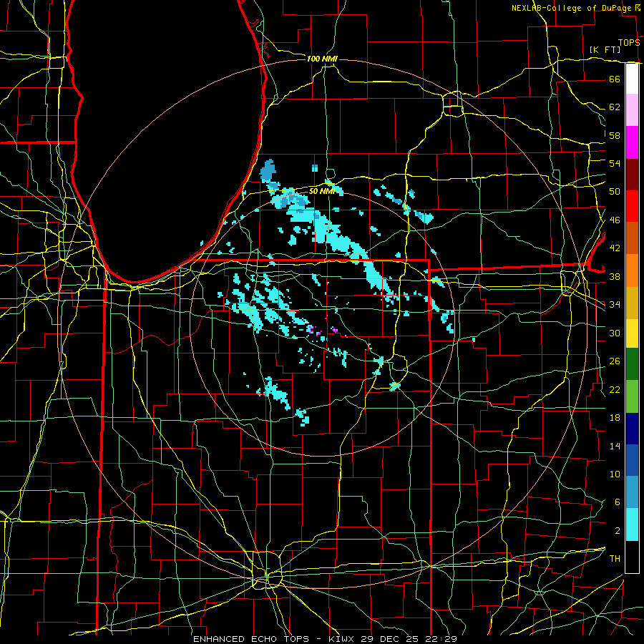
Task: Click the NEXLAB-College of DuPage credit text
Action: 571,8
